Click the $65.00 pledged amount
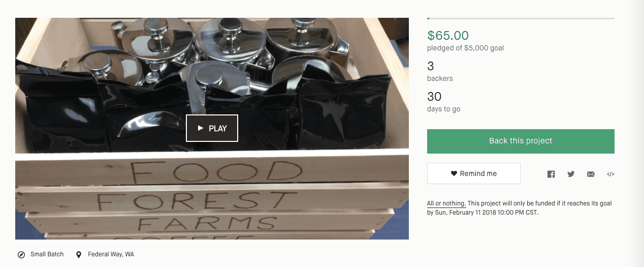Image resolution: width=644 pixels, height=267 pixels. [x=448, y=35]
